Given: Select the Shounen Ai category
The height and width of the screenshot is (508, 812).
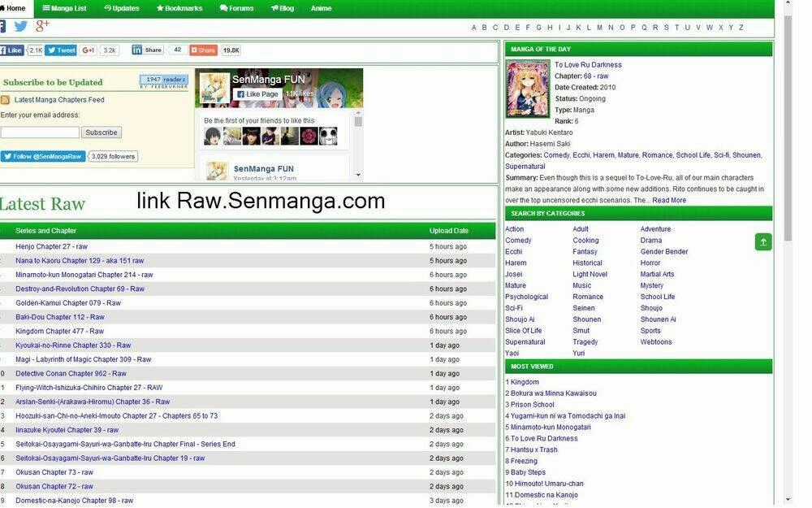Looking at the screenshot, I should [x=658, y=319].
